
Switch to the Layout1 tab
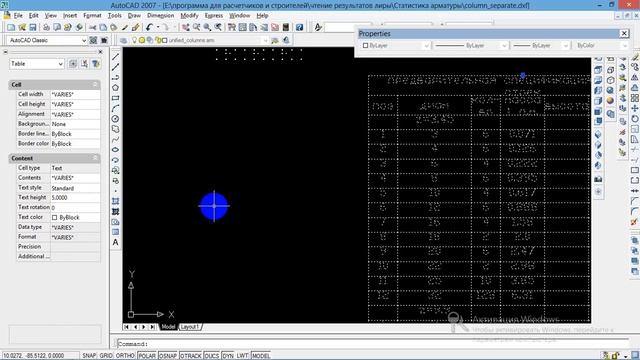coord(189,327)
